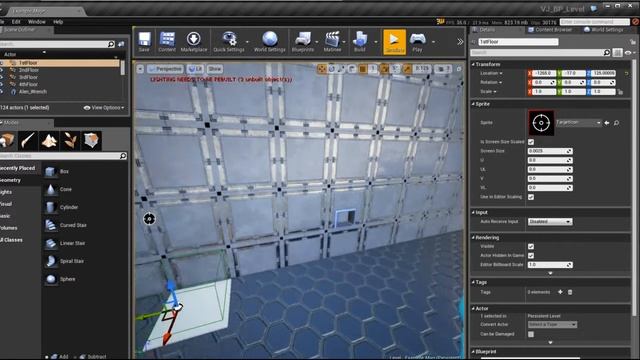The height and width of the screenshot is (360, 640).
Task: Open Convert Actor type dropdown
Action: coord(552,324)
